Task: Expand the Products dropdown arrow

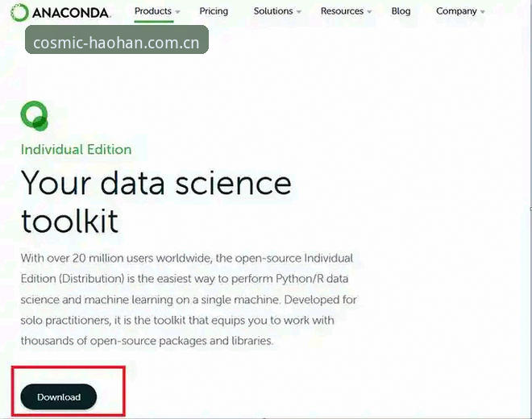Action: click(177, 12)
